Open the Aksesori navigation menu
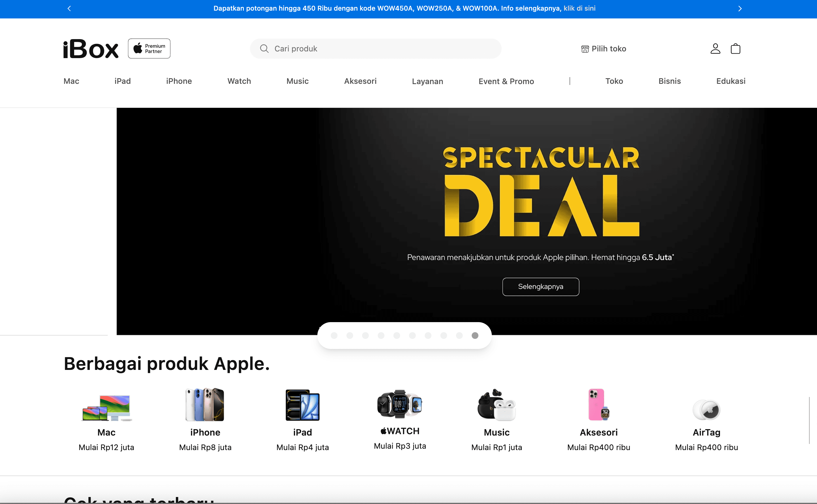Viewport: 817px width, 504px height. click(x=360, y=81)
